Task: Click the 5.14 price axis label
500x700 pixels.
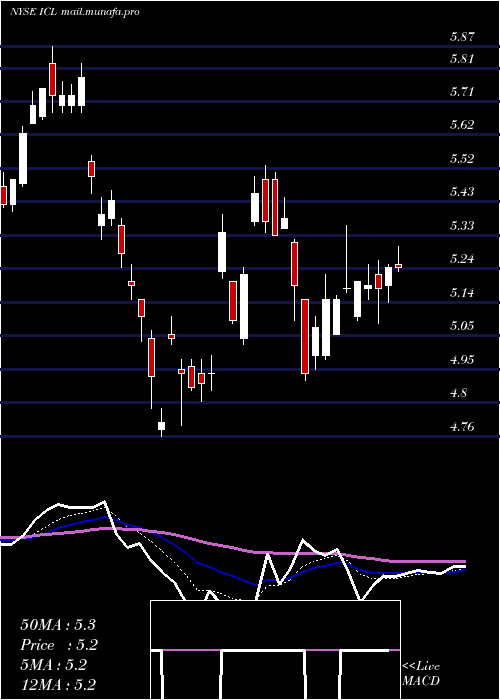Action: (462, 292)
